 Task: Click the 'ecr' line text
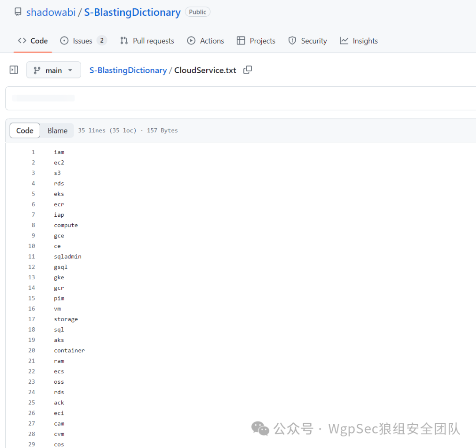click(59, 204)
